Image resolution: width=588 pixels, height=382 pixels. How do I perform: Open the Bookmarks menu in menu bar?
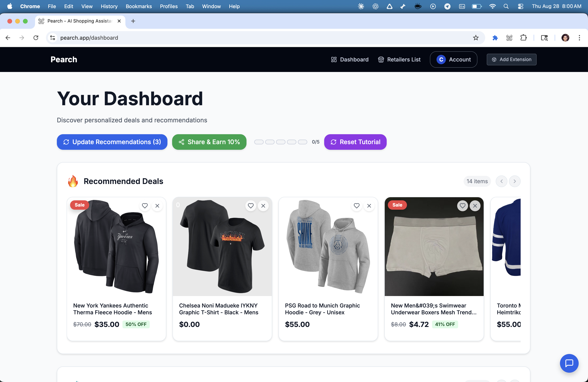pyautogui.click(x=139, y=6)
